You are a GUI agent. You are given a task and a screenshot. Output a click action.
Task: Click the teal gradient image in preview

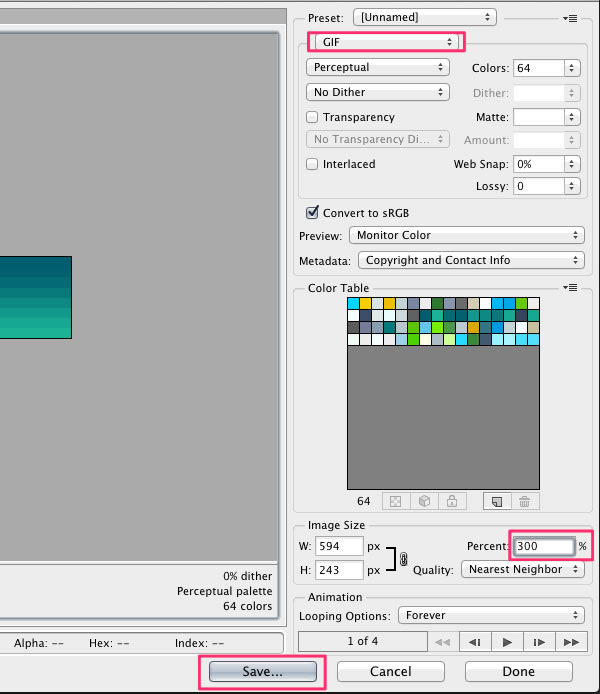coord(35,297)
